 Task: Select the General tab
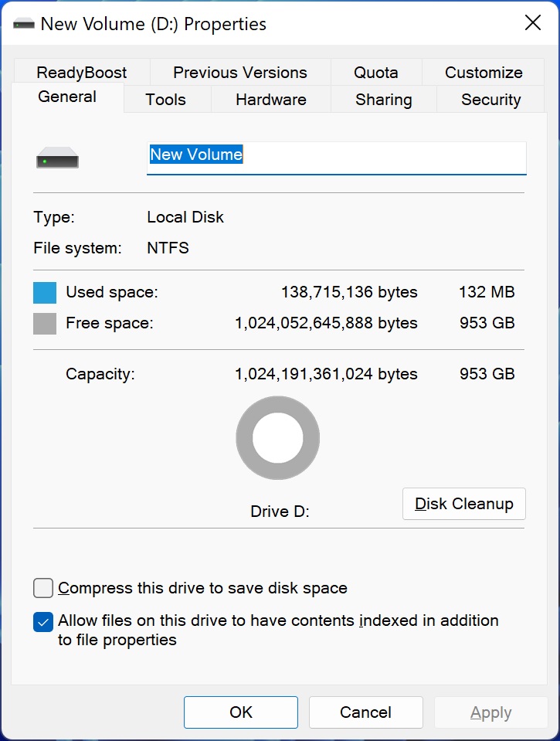pyautogui.click(x=67, y=97)
